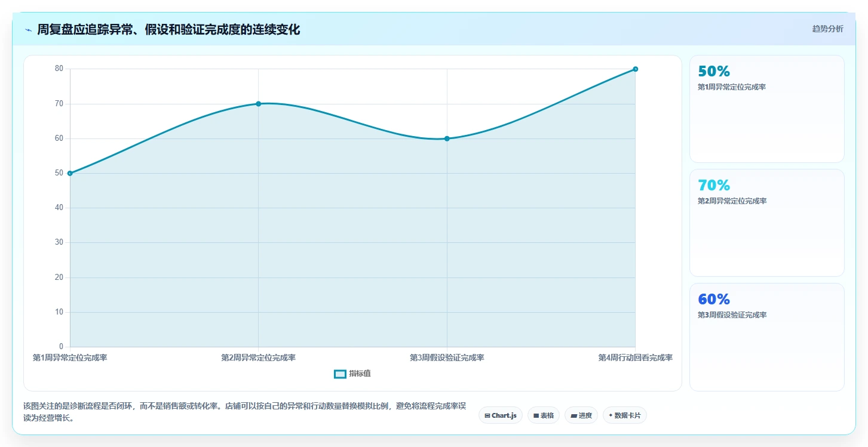Open the 50% 第1周异常定位完成率 card
The height and width of the screenshot is (447, 868).
click(767, 109)
